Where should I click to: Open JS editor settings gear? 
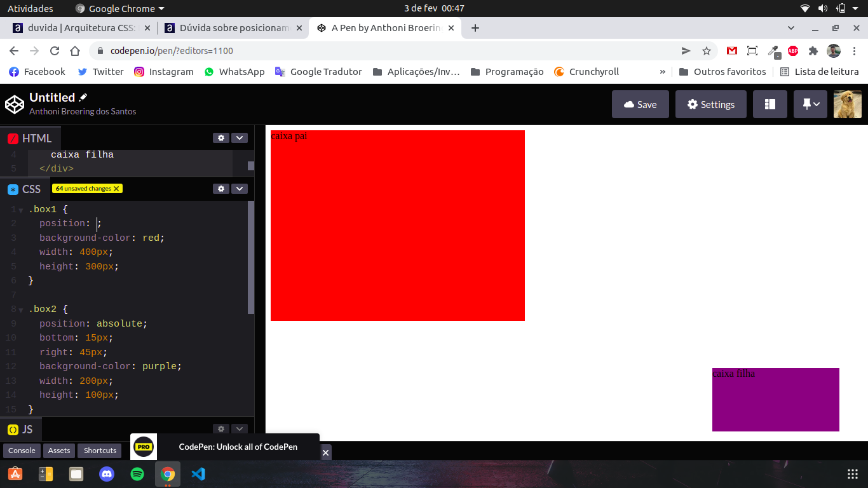[221, 429]
